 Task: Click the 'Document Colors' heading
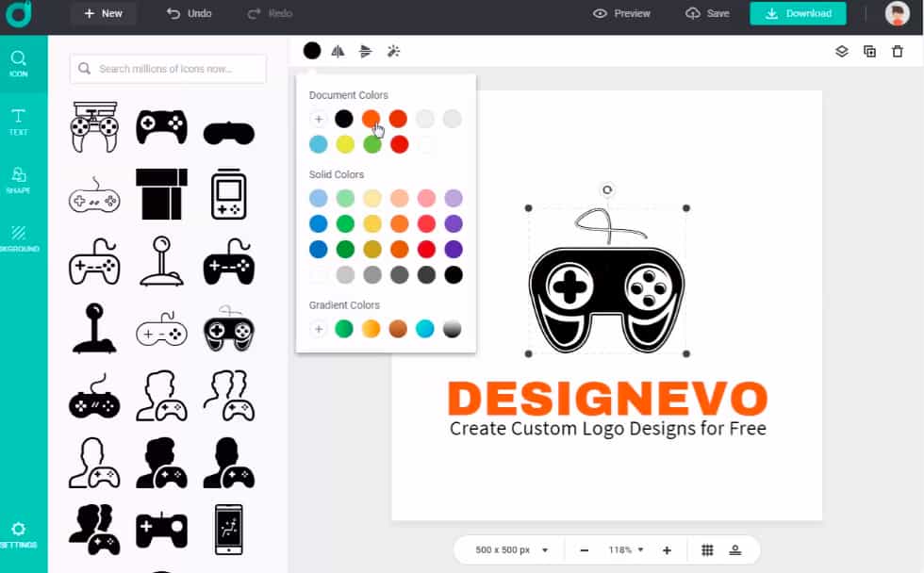click(x=348, y=95)
